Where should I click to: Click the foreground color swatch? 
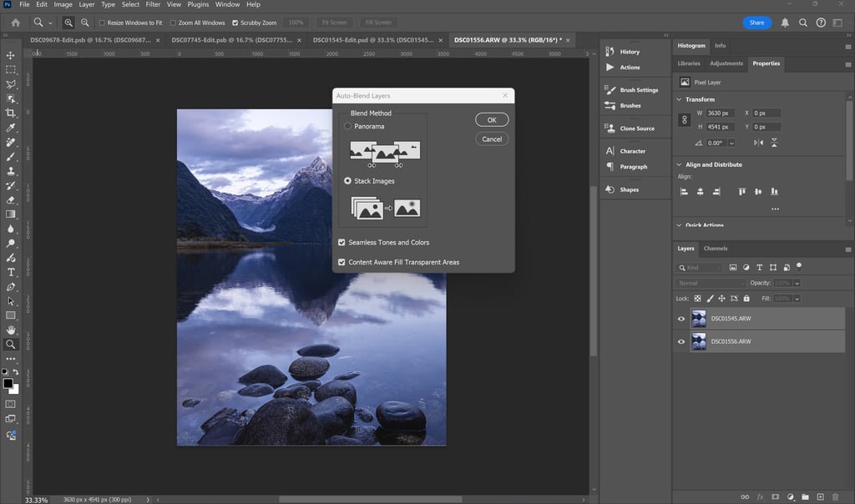[x=8, y=383]
